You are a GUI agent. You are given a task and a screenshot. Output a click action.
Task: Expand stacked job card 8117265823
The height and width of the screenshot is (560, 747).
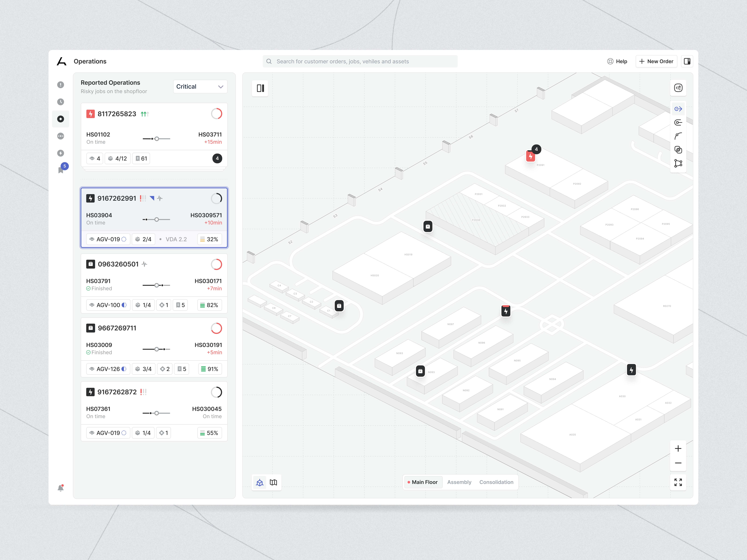click(x=217, y=158)
